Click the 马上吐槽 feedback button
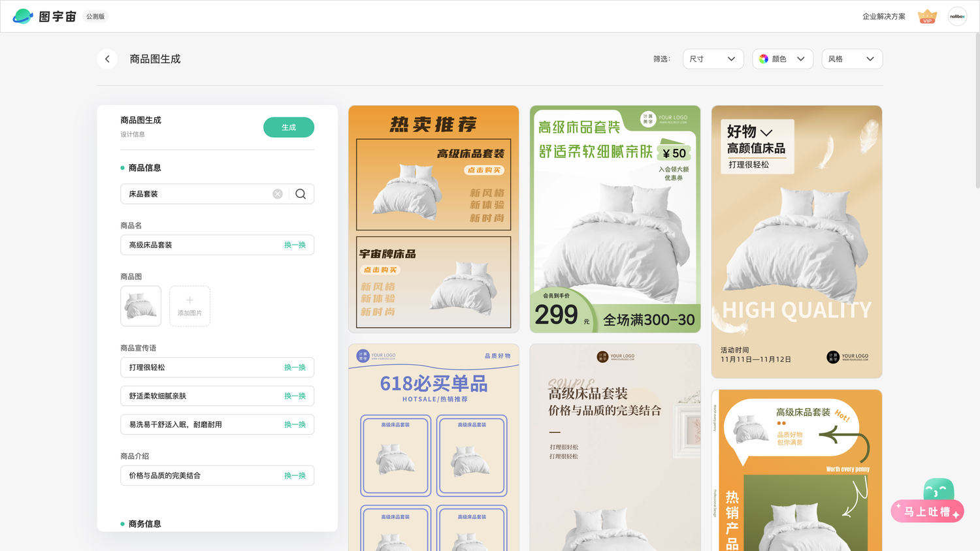The height and width of the screenshot is (551, 980). click(927, 512)
